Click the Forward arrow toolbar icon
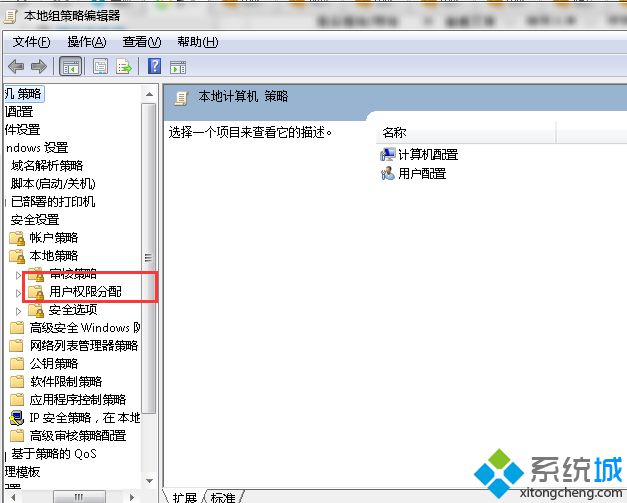Screen dimensions: 627x503 [39, 66]
